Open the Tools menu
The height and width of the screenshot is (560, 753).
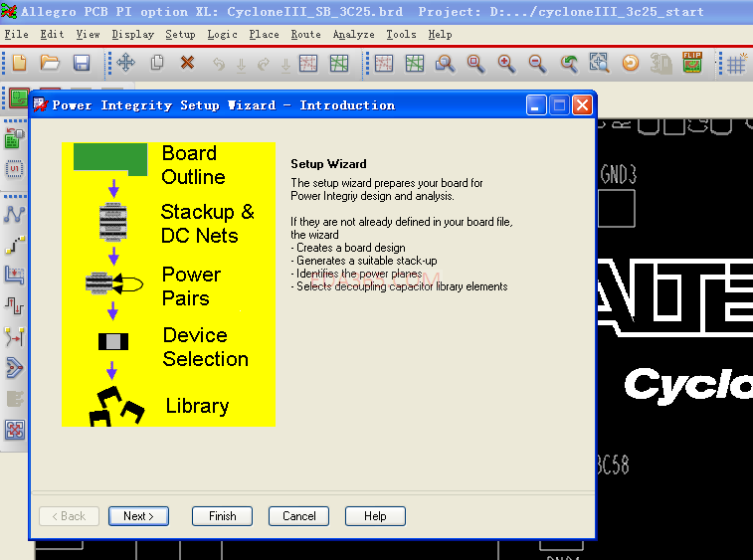tap(401, 35)
